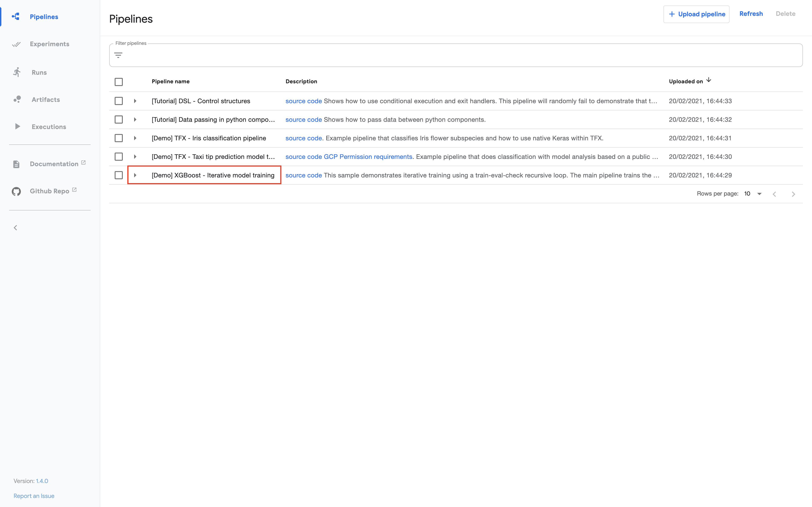Click the running-person Runs icon
Viewport: 812px width, 507px height.
point(17,72)
